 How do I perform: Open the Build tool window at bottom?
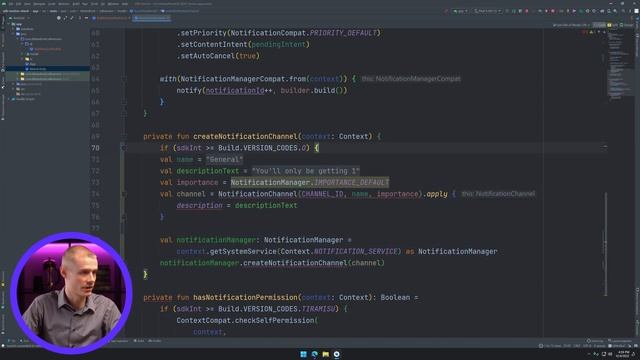point(139,340)
